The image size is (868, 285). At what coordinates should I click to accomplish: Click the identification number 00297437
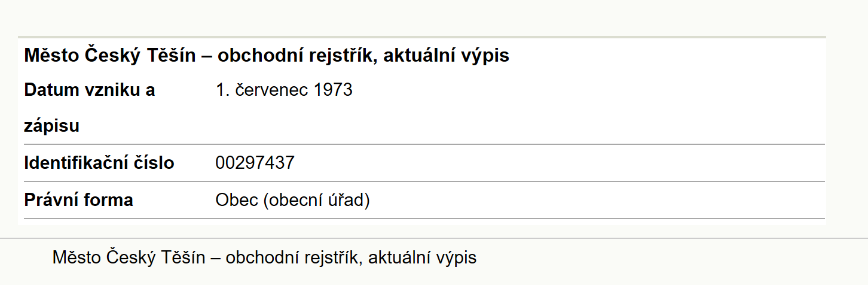point(255,163)
